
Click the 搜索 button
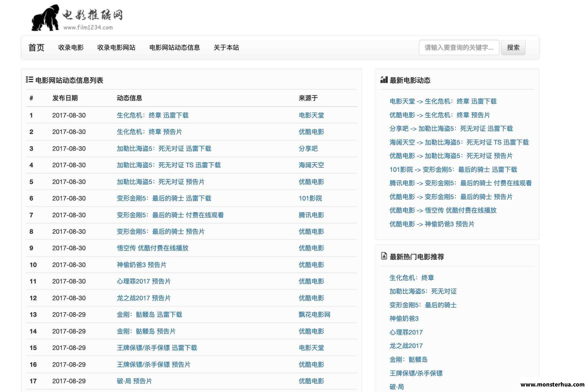(x=513, y=47)
